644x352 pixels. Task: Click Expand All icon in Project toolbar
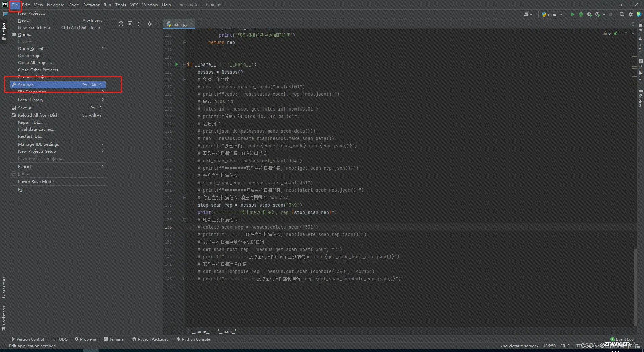point(130,24)
